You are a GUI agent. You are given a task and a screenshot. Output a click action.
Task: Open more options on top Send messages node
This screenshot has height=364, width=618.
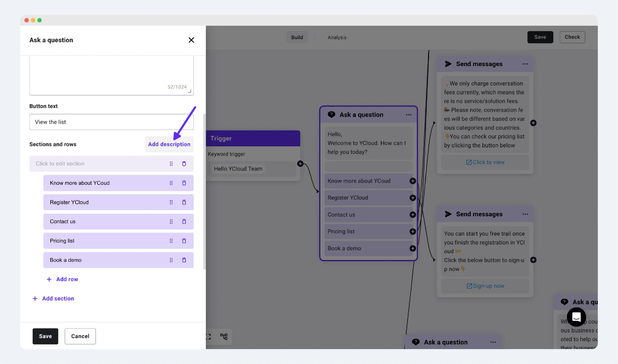tap(525, 64)
